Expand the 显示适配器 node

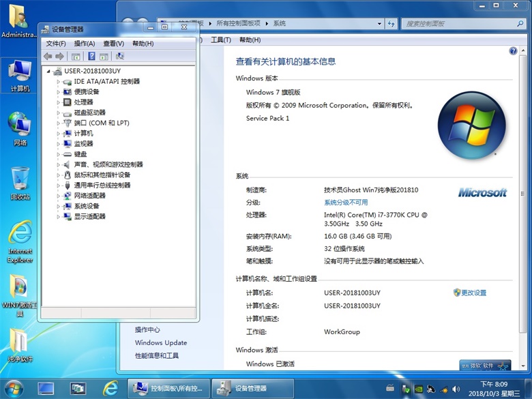pos(59,217)
